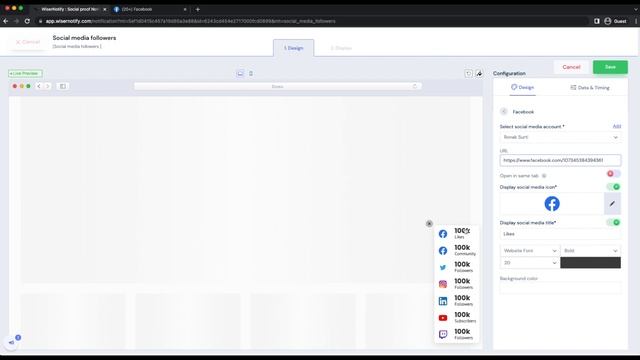Open the dark font color swatch
This screenshot has width=640, height=360.
[x=591, y=263]
